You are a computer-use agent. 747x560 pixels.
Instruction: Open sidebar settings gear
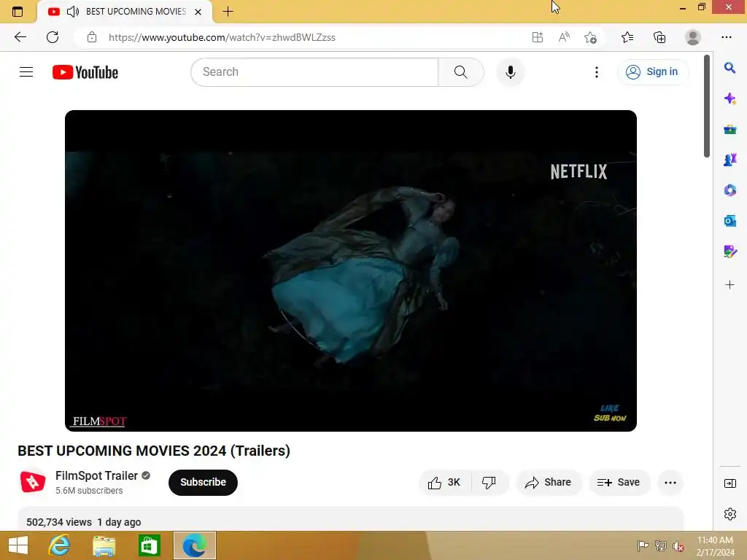729,514
